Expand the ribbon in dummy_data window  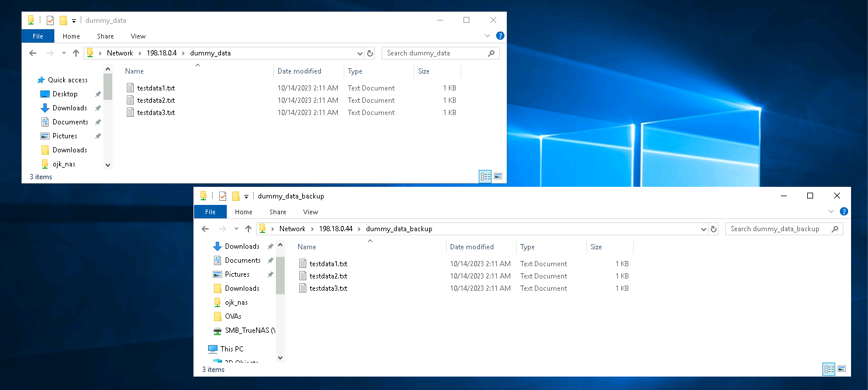[x=488, y=36]
